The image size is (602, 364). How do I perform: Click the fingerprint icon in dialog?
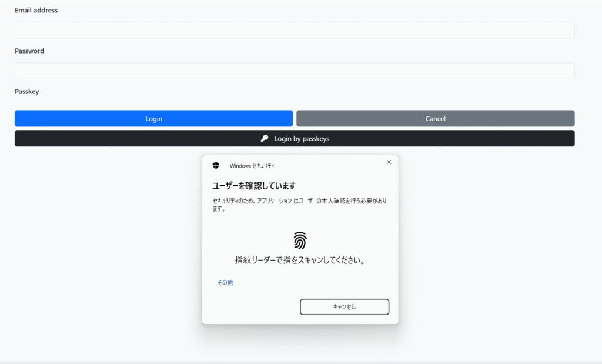click(300, 241)
